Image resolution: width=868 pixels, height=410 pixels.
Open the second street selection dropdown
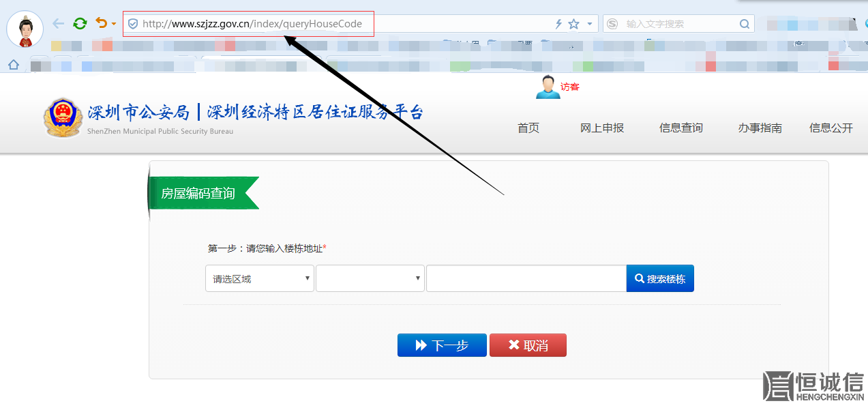[370, 278]
